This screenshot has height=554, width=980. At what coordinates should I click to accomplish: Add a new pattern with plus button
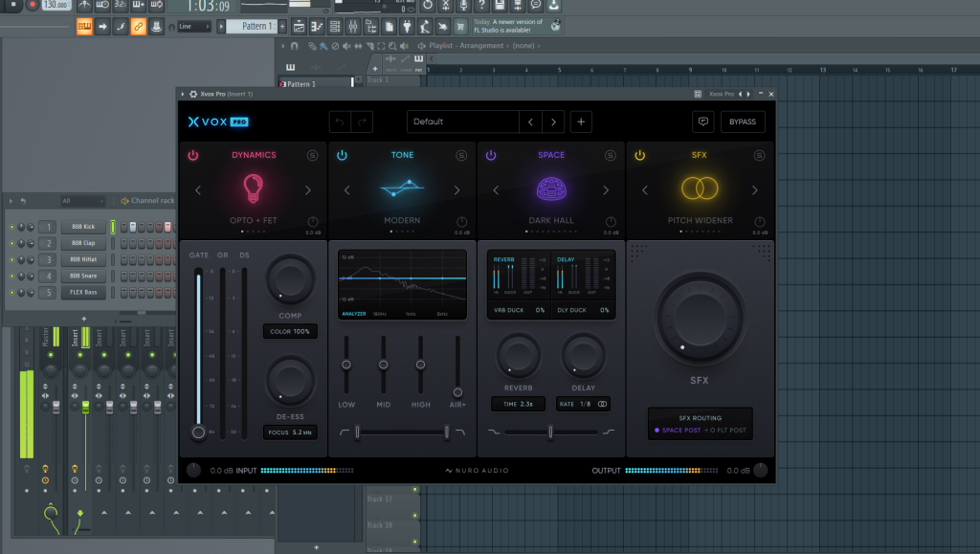click(282, 26)
